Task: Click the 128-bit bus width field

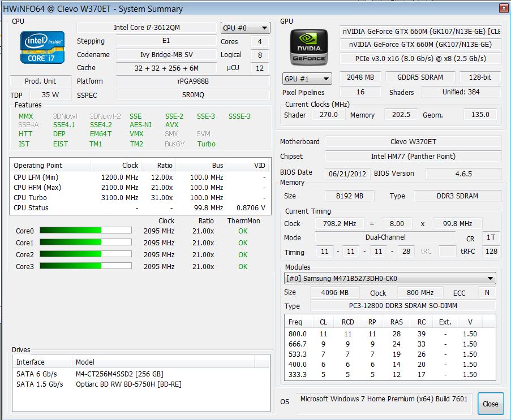Action: click(480, 77)
